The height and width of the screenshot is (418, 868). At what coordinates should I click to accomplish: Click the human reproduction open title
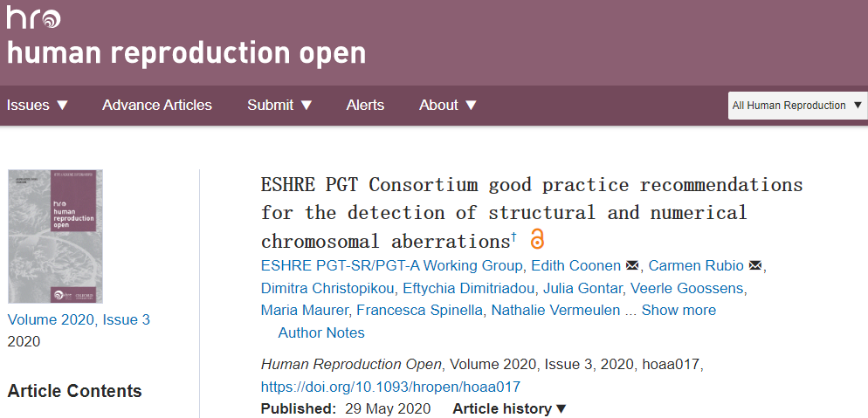186,54
